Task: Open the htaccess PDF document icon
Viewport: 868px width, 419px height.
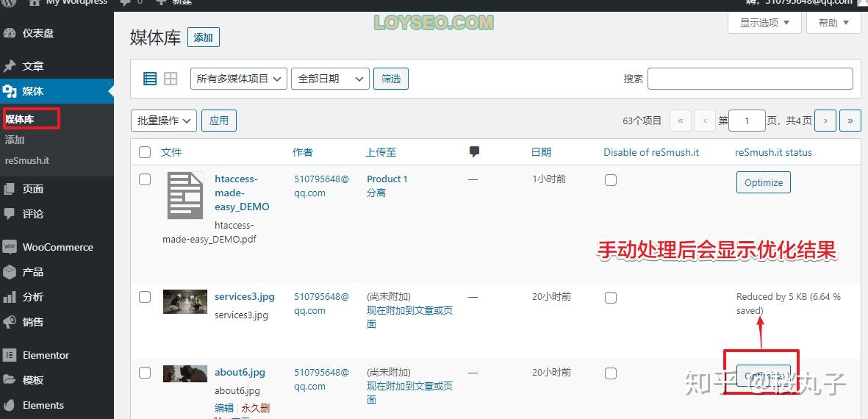Action: coord(185,195)
